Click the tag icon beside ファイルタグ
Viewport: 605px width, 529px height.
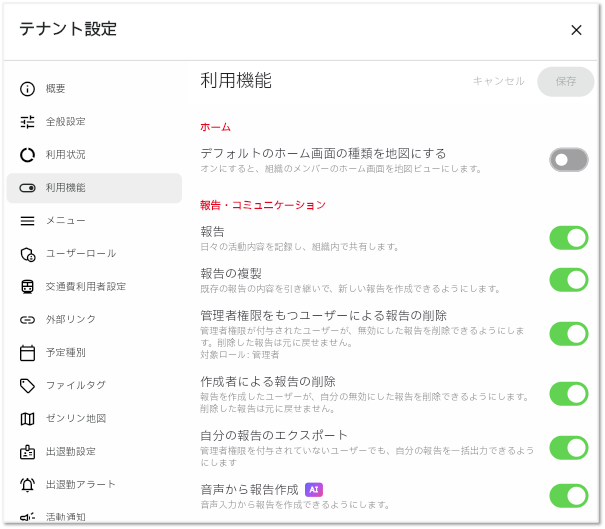point(27,386)
